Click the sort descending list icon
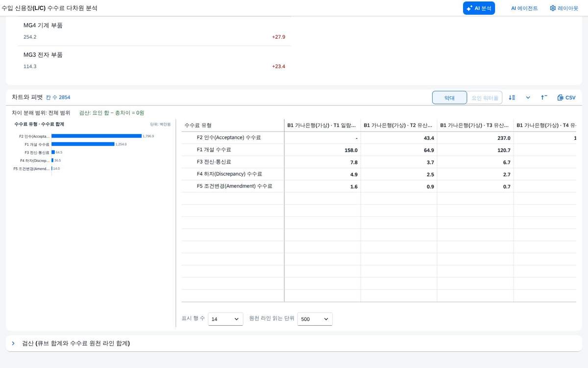Viewport: 588px width, 368px height. click(x=512, y=98)
